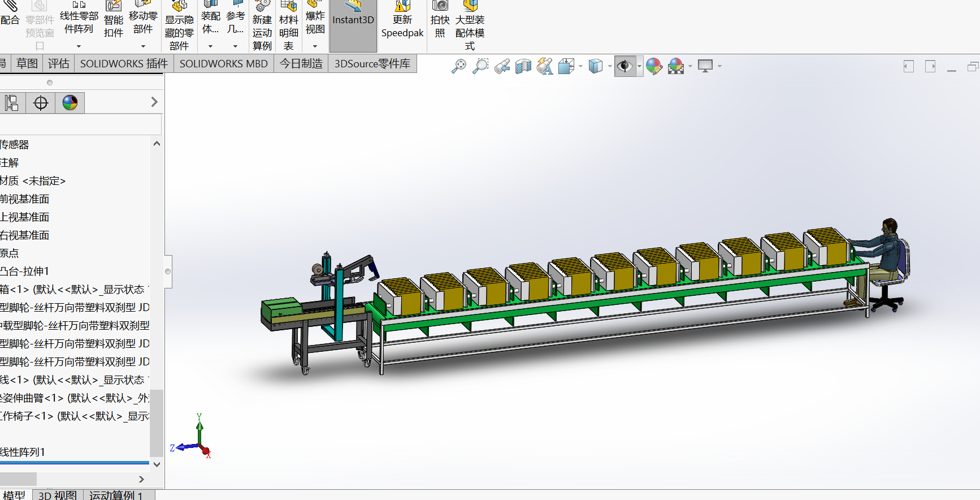Open 3DSource零件库 tab
Viewport: 980px width, 500px height.
pos(372,63)
